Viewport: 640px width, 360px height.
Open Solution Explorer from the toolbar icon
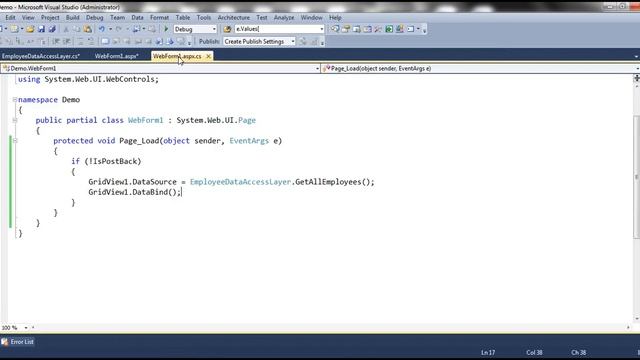point(335,29)
